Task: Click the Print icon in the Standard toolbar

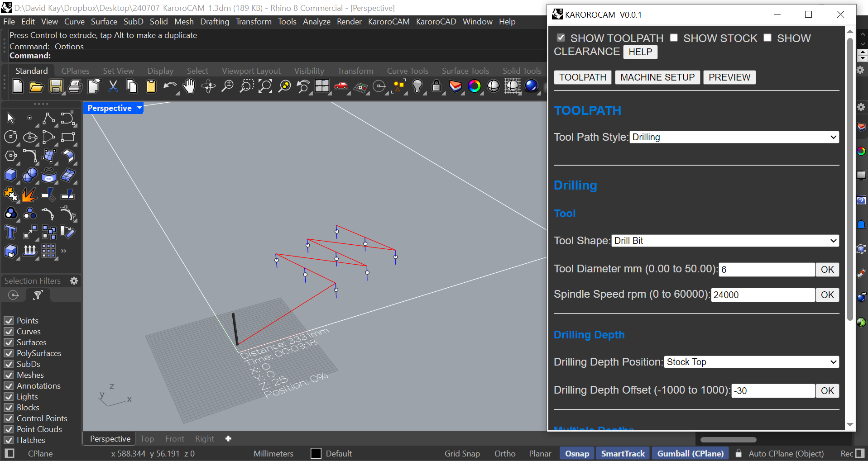Action: click(x=75, y=86)
